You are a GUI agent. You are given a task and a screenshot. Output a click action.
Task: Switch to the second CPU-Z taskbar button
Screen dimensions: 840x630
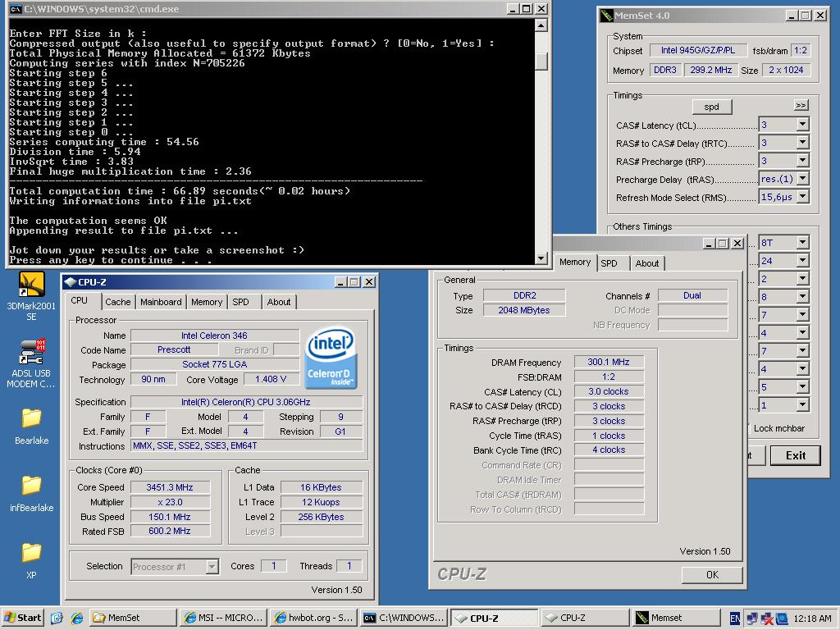(585, 618)
